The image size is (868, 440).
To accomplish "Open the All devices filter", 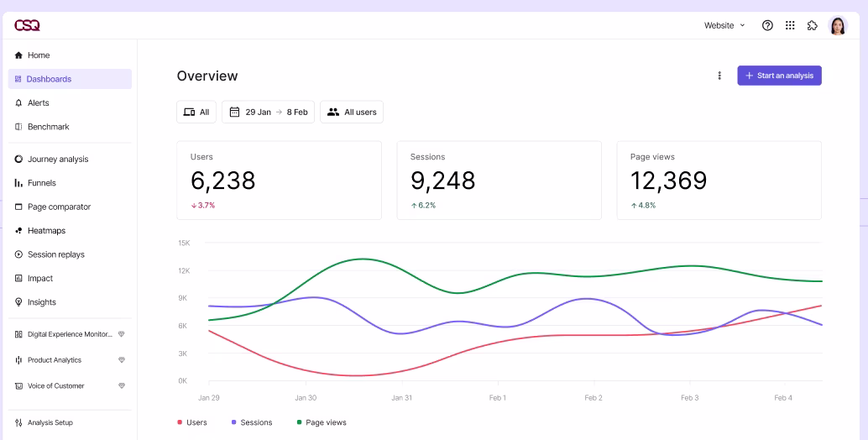I will tap(196, 112).
